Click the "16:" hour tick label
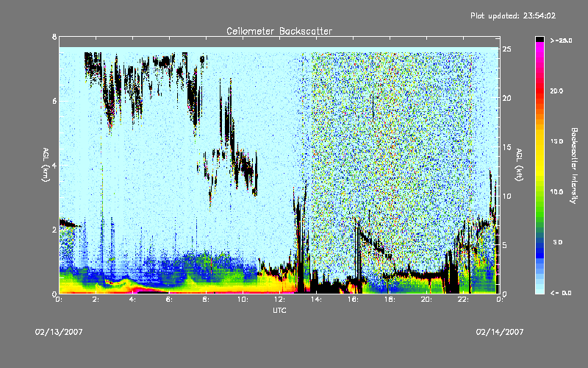Screen dimensions: 588x368 pyautogui.click(x=353, y=300)
